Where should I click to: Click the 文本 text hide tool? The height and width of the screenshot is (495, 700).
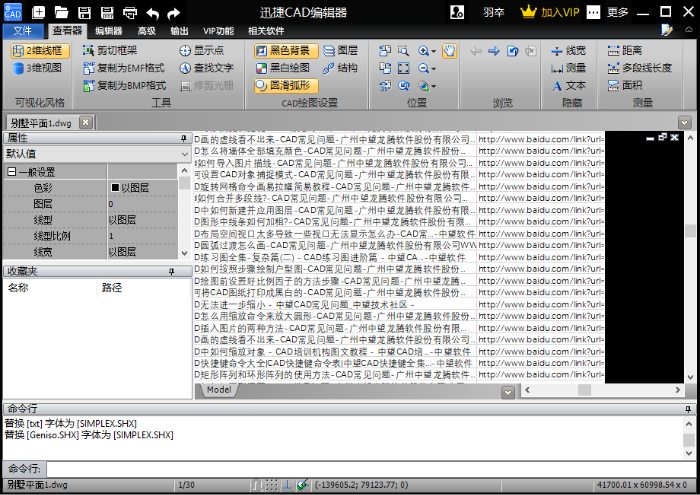[x=568, y=85]
